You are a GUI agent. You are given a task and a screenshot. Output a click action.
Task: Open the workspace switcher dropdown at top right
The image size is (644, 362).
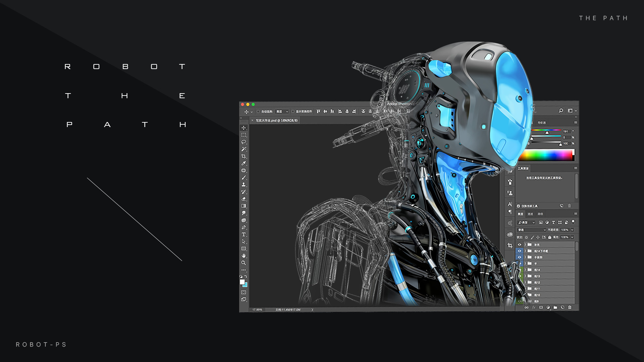coord(572,111)
